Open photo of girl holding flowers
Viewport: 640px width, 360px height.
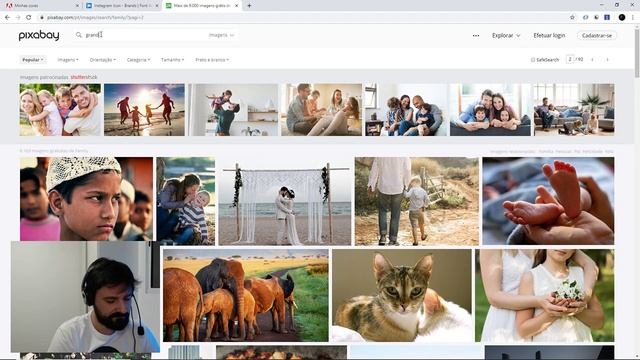point(544,296)
